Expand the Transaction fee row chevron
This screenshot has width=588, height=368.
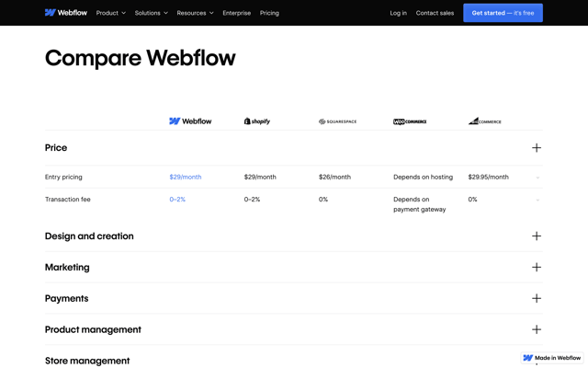pos(537,200)
